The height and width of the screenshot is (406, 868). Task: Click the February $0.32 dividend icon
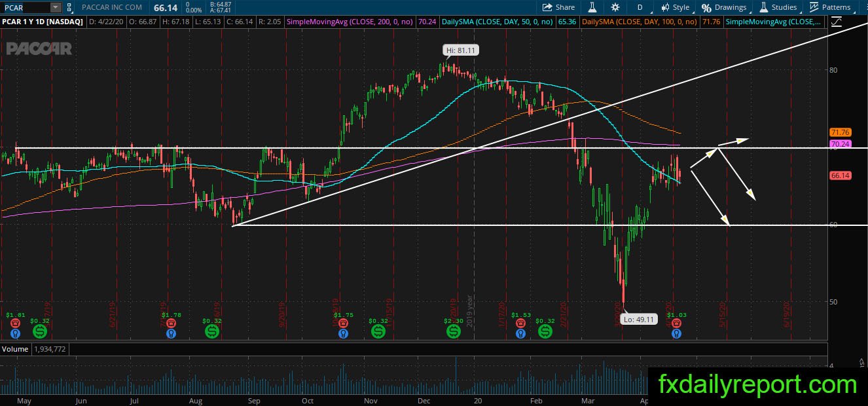tap(545, 331)
